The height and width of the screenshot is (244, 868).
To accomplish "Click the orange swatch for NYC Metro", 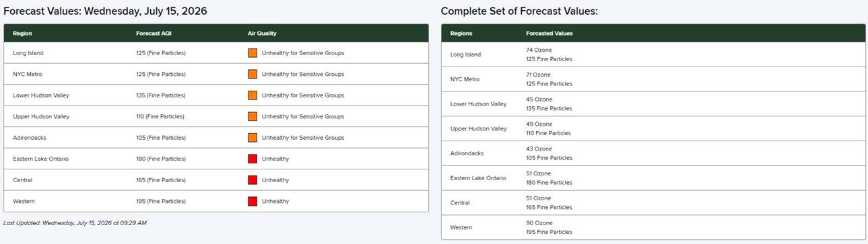I will (x=253, y=74).
